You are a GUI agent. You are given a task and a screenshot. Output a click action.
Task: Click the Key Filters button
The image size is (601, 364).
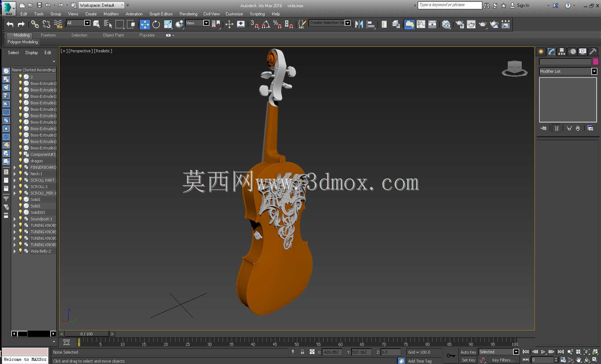[503, 360]
